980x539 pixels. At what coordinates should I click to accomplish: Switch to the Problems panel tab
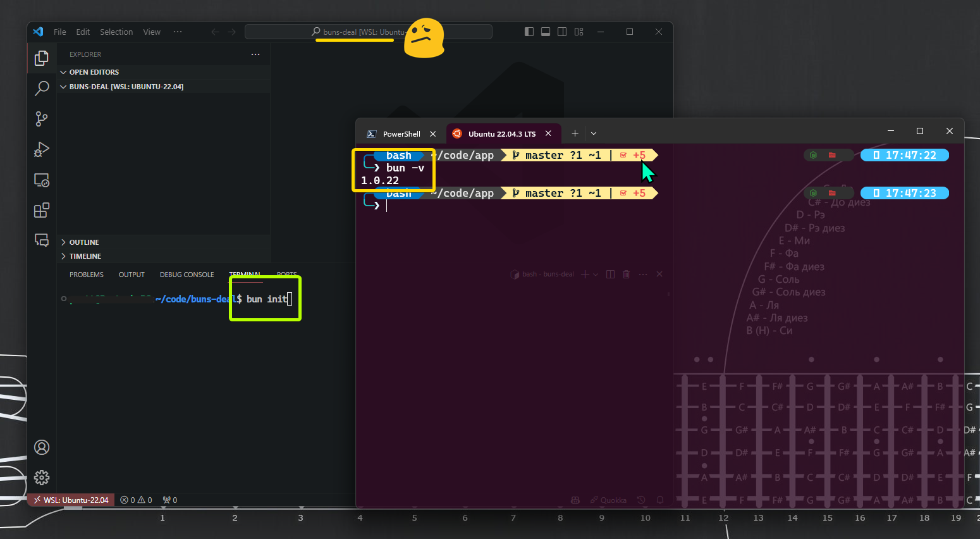tap(87, 275)
